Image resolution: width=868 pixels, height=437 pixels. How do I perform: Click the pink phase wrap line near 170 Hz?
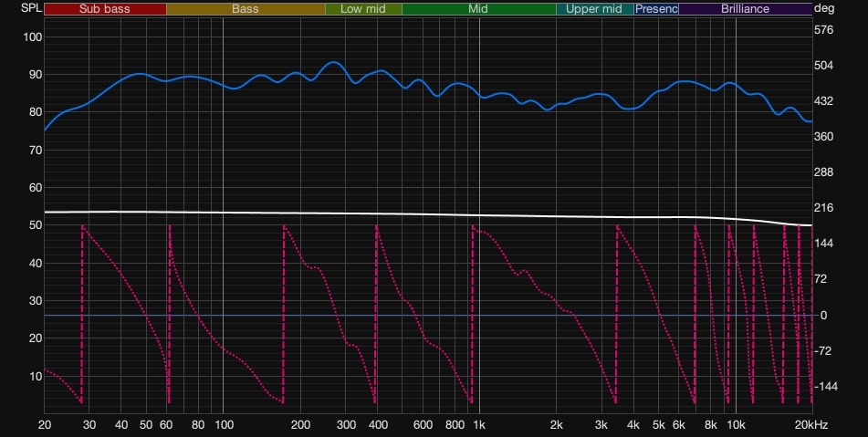tap(284, 314)
